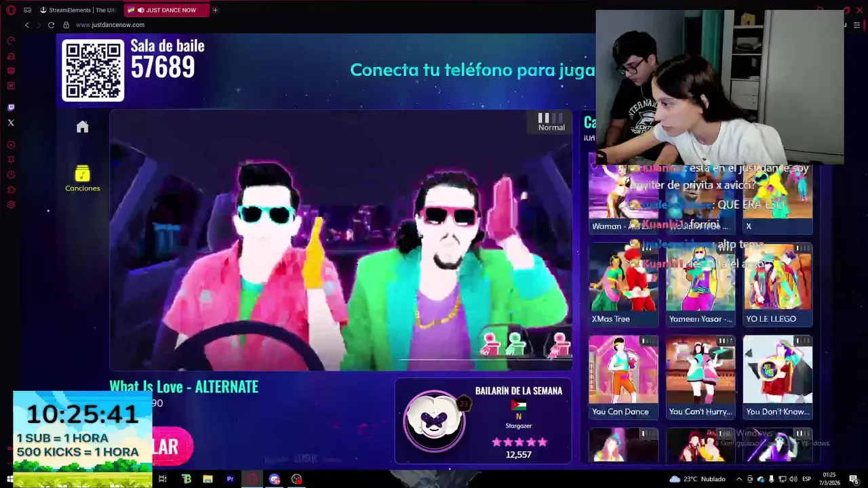Open History clock icon in sidebar
868x488 pixels.
[x=11, y=175]
